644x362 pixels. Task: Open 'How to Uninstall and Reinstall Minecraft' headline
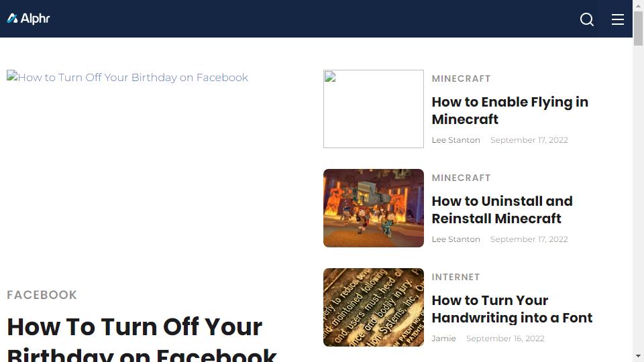(x=502, y=210)
